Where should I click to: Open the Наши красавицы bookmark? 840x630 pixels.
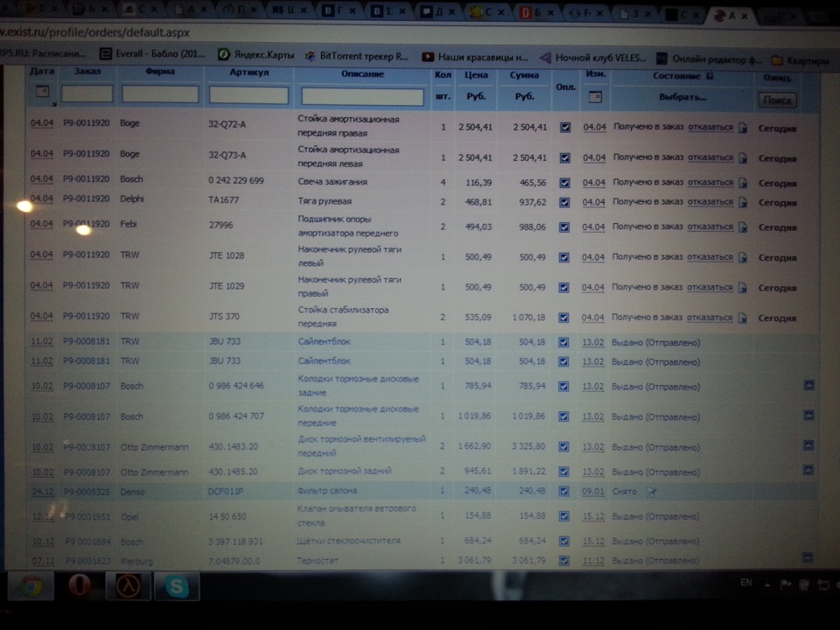pyautogui.click(x=476, y=57)
